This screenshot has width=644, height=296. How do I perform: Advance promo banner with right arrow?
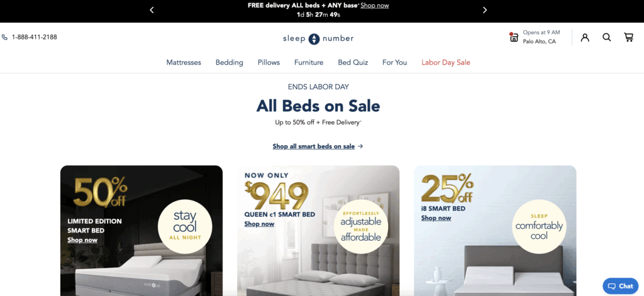click(x=485, y=10)
